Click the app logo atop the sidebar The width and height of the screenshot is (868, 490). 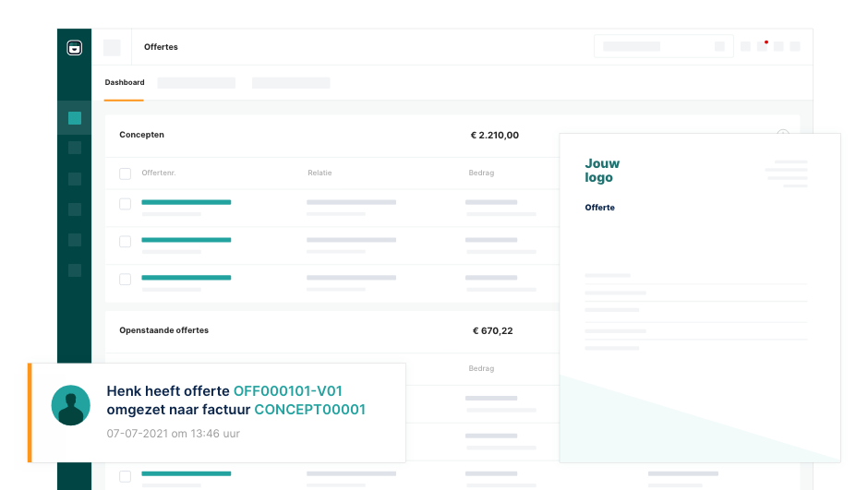pos(75,48)
